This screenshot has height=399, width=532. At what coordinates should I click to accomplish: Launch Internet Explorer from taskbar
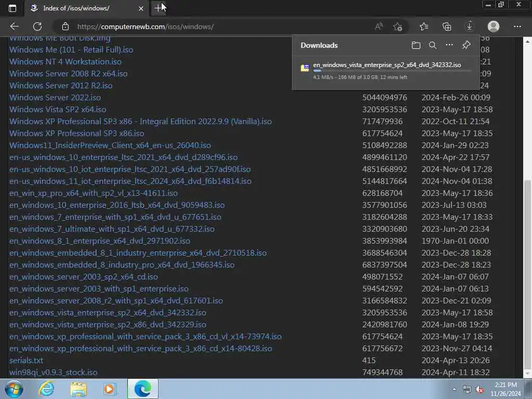point(46,389)
